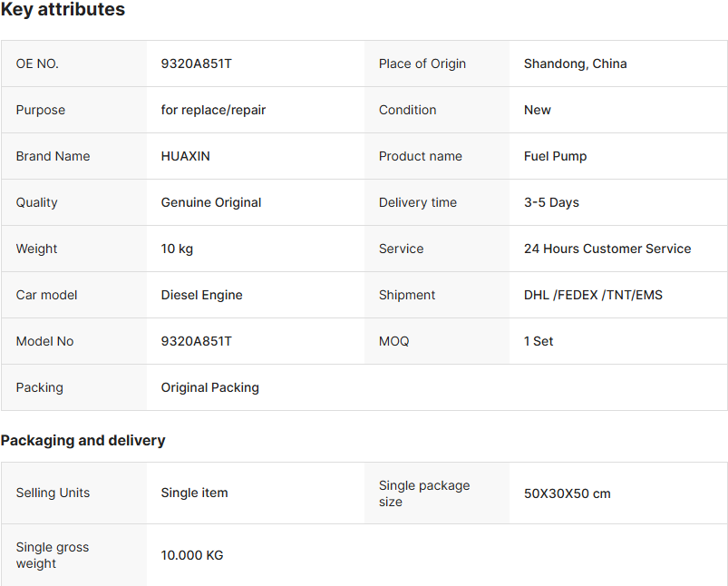728x586 pixels.
Task: Click the Packaging and delivery heading
Action: pyautogui.click(x=83, y=440)
